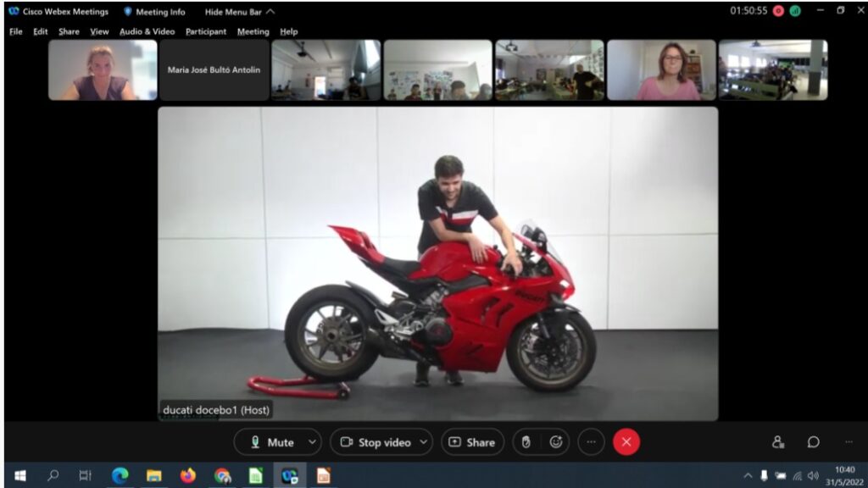Open reactions emoji button
The image size is (868, 488).
pyautogui.click(x=556, y=442)
